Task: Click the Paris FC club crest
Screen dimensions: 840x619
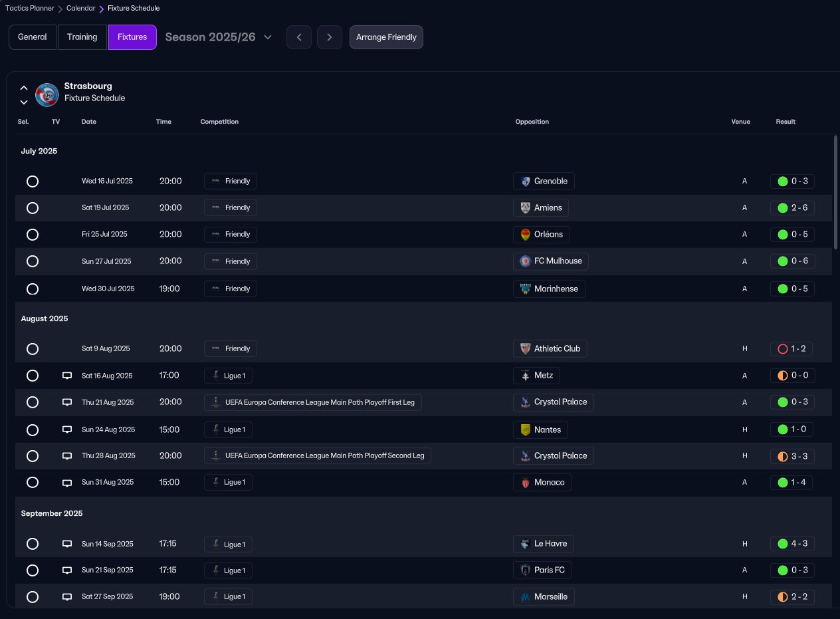Action: [525, 570]
